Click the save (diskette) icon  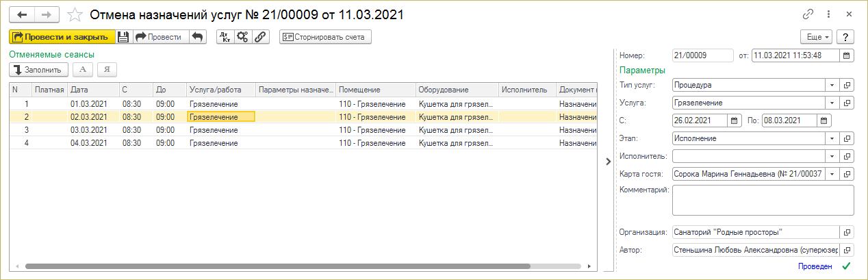click(x=123, y=37)
